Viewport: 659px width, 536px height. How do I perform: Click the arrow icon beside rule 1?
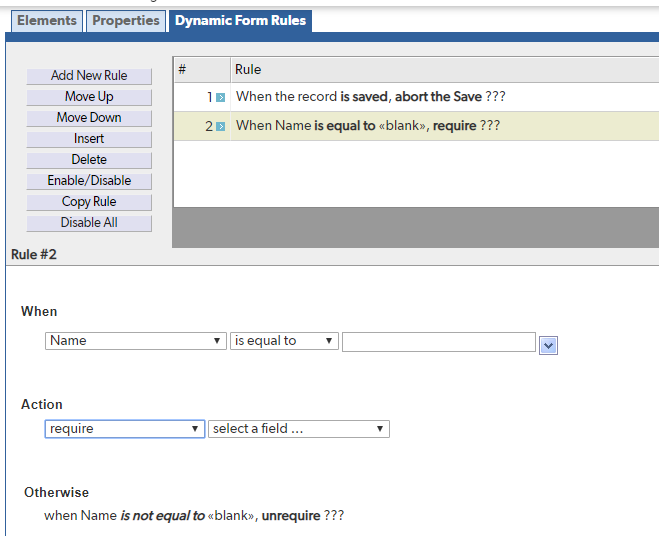pyautogui.click(x=220, y=98)
